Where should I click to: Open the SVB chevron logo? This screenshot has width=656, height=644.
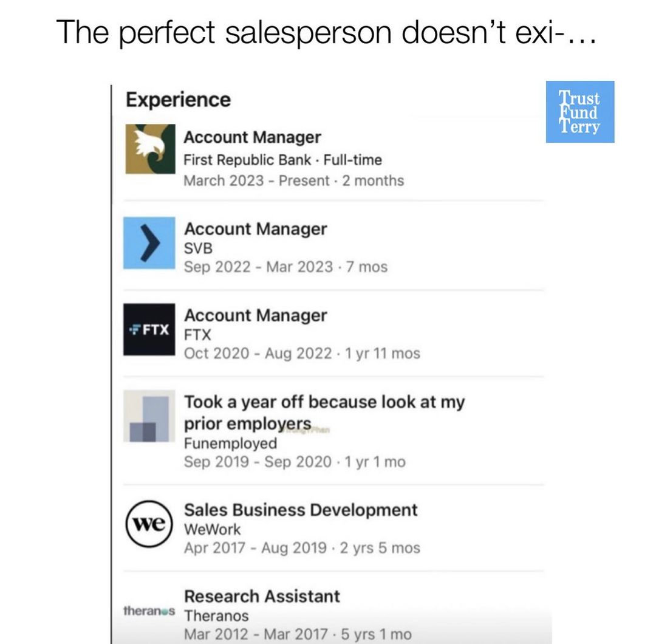(149, 242)
